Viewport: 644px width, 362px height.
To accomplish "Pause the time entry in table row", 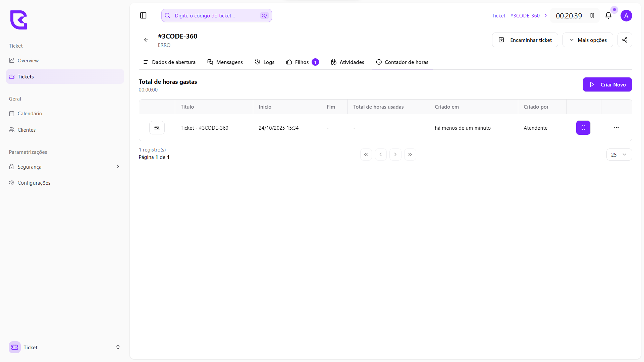I will point(583,128).
